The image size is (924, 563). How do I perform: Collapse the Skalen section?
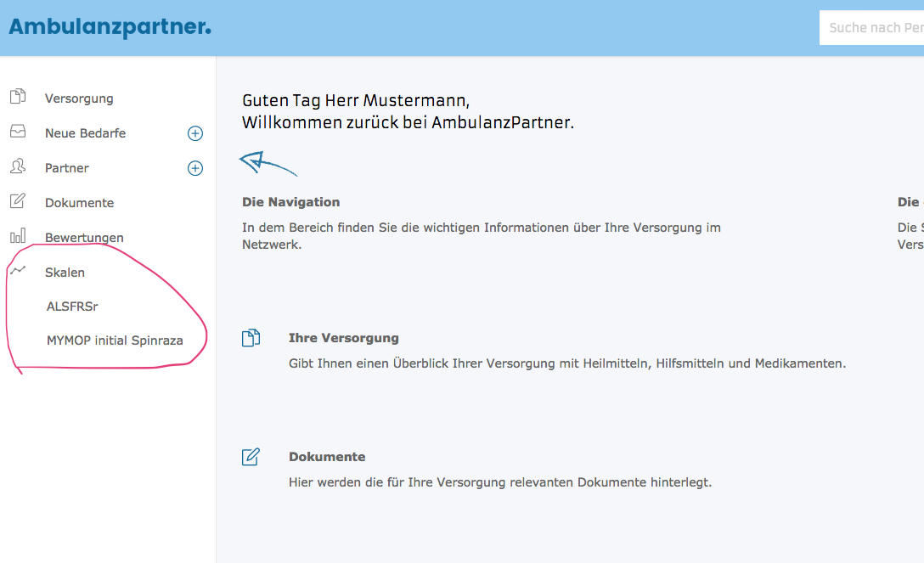65,272
